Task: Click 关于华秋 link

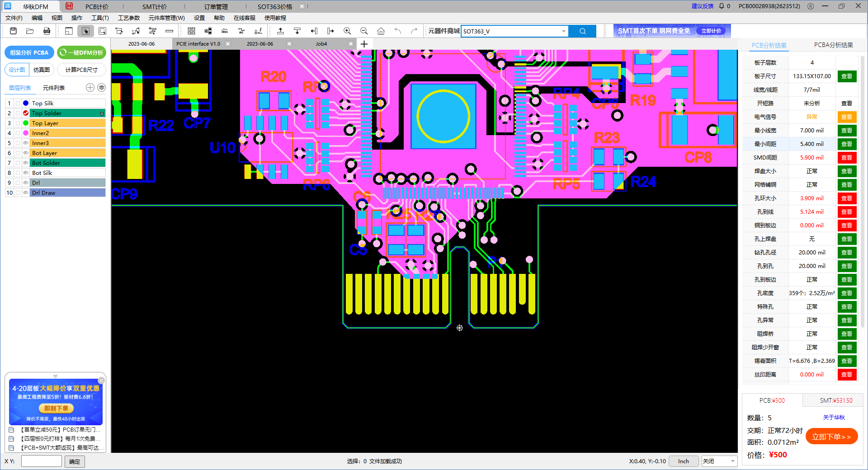Action: (834, 418)
